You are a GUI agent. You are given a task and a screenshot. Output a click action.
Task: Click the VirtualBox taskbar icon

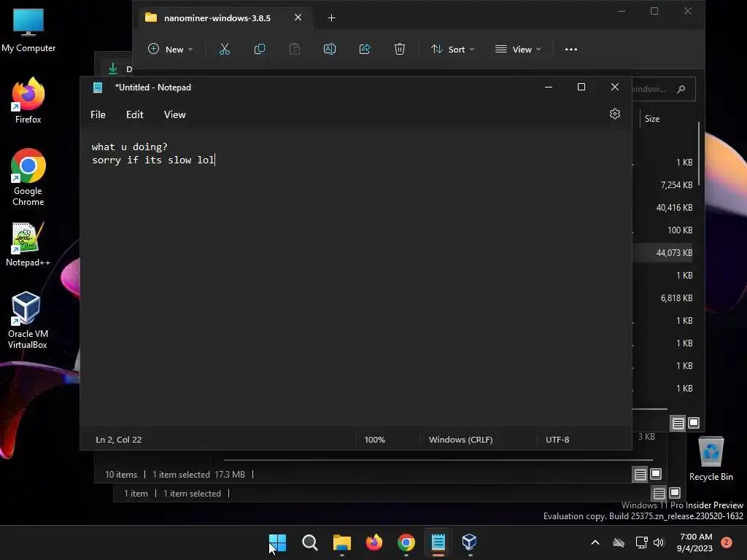[470, 542]
